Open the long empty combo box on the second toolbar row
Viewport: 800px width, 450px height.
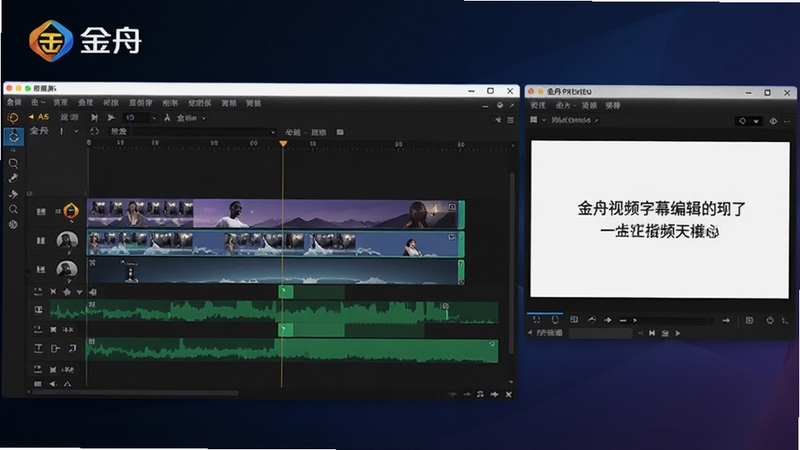205,132
